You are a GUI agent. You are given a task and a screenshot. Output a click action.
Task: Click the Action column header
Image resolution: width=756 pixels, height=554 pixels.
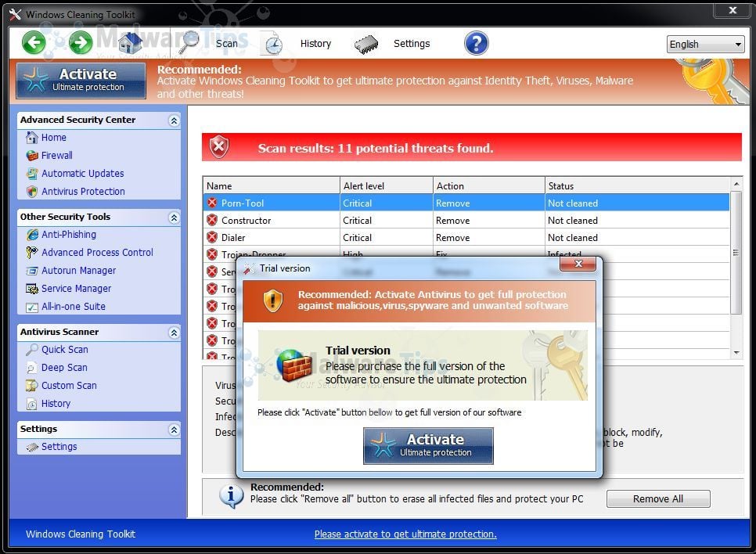pos(489,185)
